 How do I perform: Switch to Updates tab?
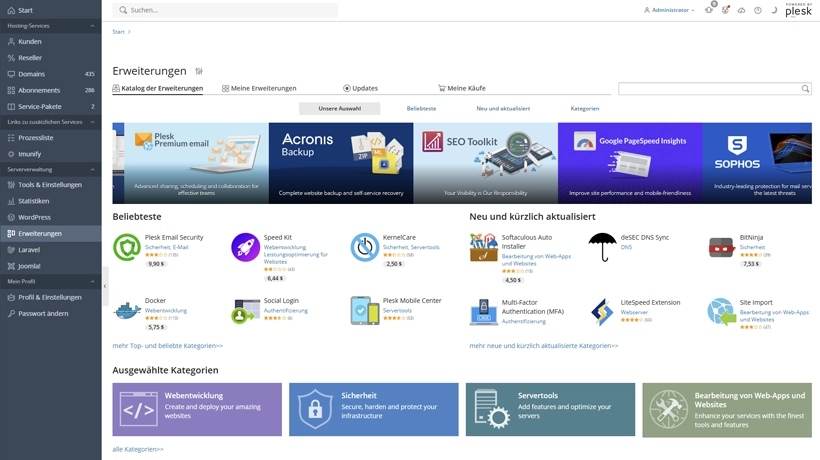[x=360, y=88]
